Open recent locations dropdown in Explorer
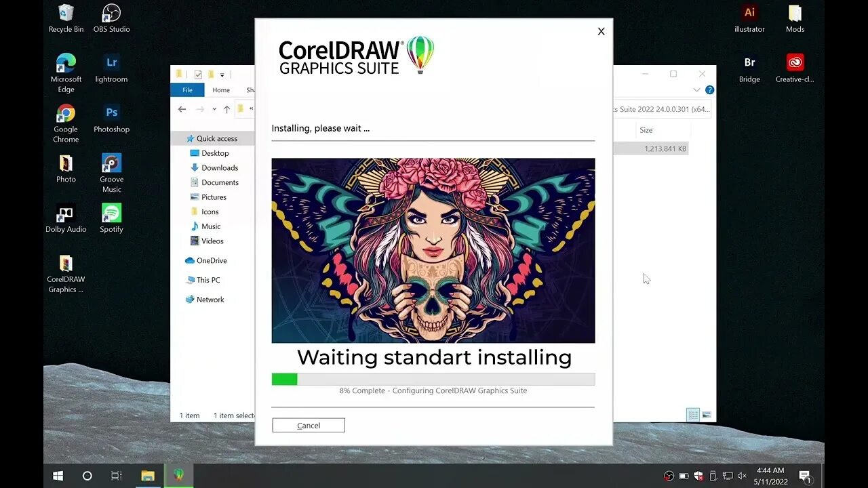This screenshot has width=868, height=488. 214,109
